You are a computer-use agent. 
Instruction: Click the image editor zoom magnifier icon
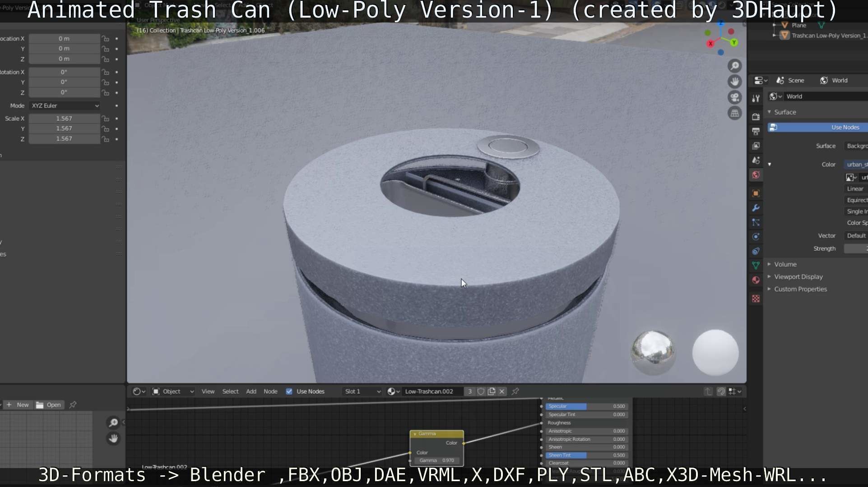pos(113,423)
